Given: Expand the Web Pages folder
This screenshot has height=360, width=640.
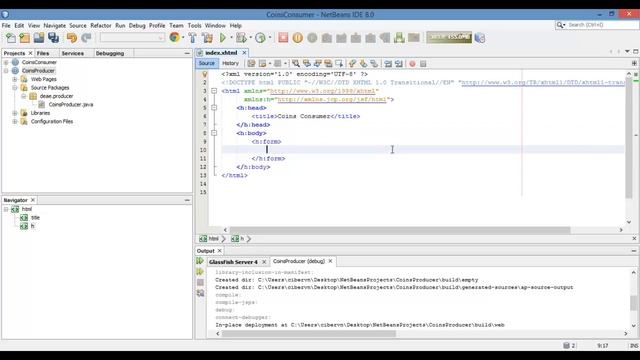Looking at the screenshot, I should [x=15, y=79].
